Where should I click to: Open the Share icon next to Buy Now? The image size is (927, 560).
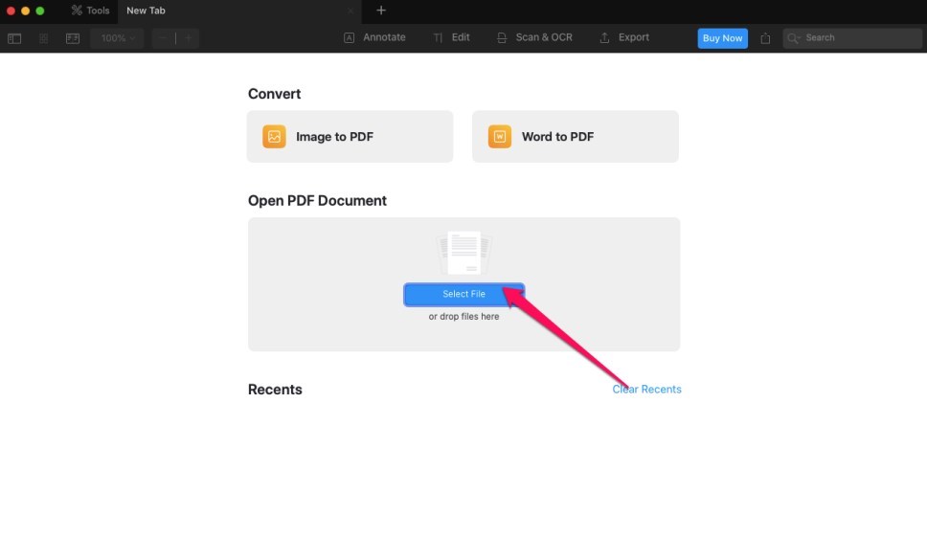[765, 37]
